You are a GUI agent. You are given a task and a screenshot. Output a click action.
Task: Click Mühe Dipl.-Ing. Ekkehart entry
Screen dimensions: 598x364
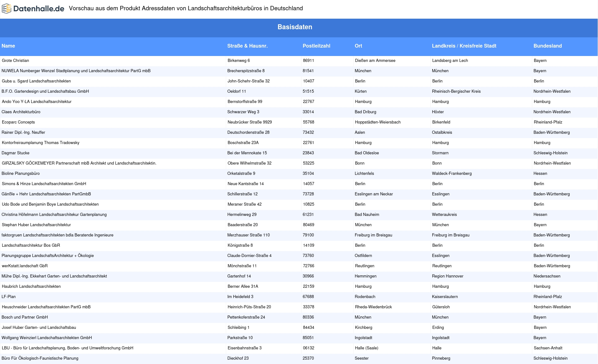(54, 276)
